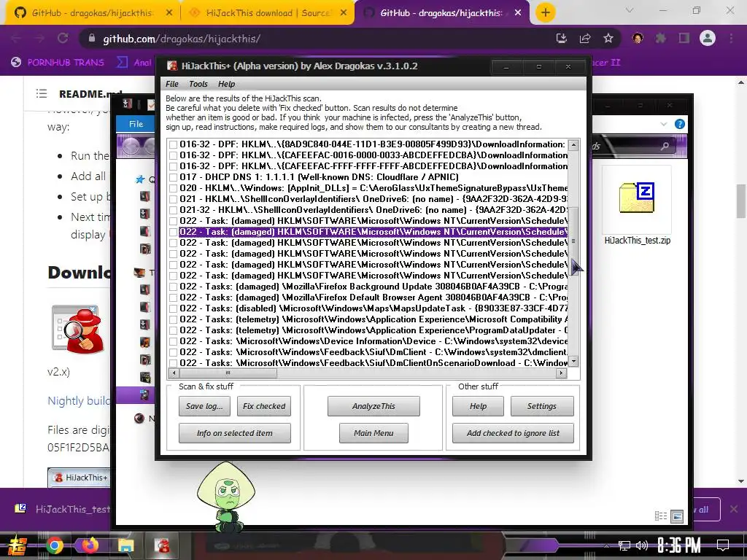This screenshot has height=560, width=747.
Task: Check the DmClientOnScenarioDownload task checkbox
Action: (x=174, y=363)
